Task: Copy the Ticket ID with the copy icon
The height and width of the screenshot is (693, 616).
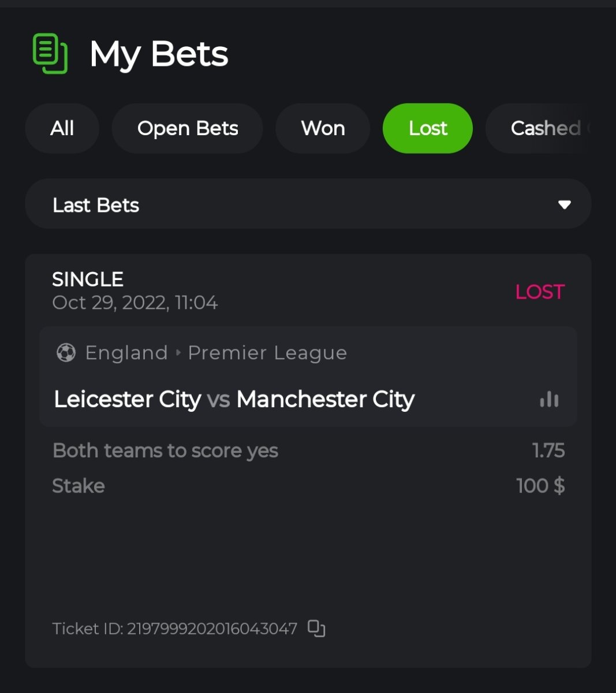Action: (316, 628)
